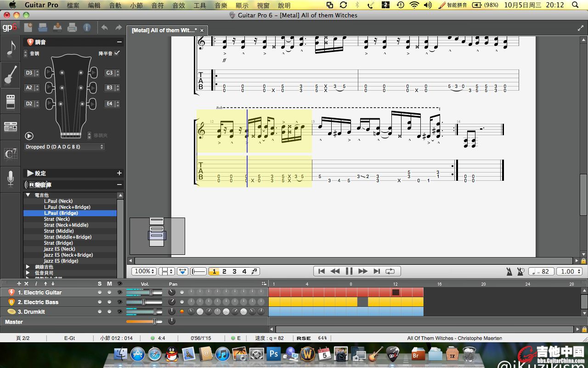Play the tuning preview below the headstock

(x=29, y=136)
